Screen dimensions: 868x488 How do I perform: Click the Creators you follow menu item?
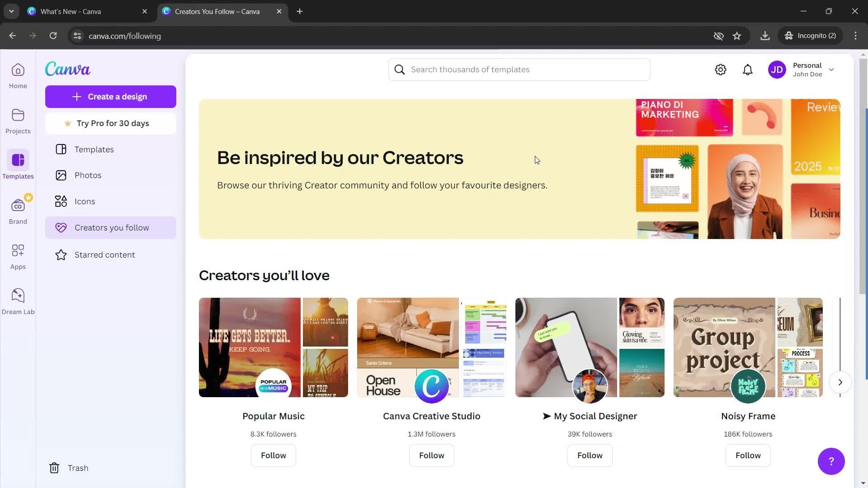(111, 227)
